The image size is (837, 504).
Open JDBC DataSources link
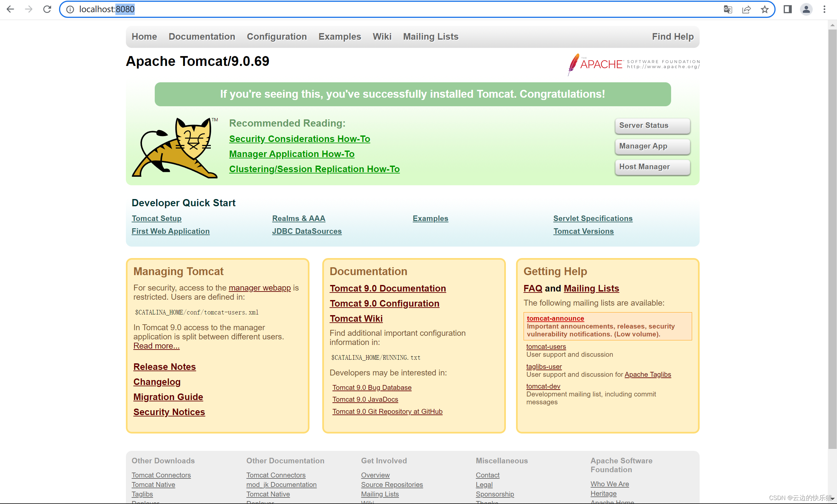(x=307, y=231)
